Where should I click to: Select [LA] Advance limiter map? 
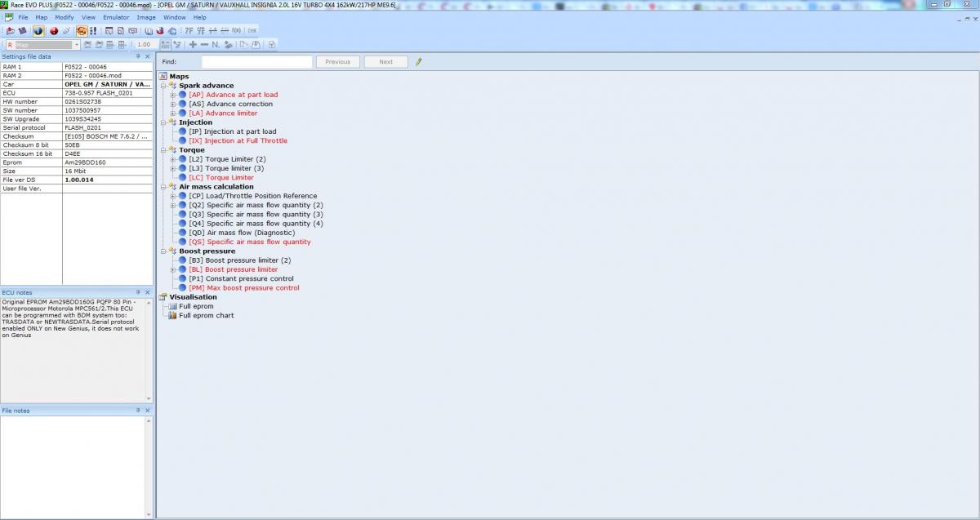tap(223, 113)
